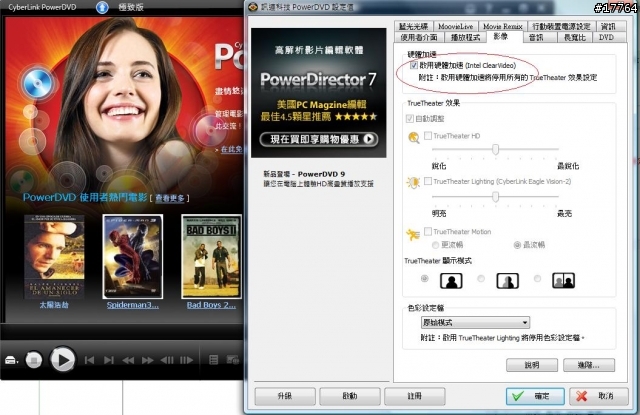
Task: Click the blue disc icon in PowerDVD
Action: click(38, 83)
